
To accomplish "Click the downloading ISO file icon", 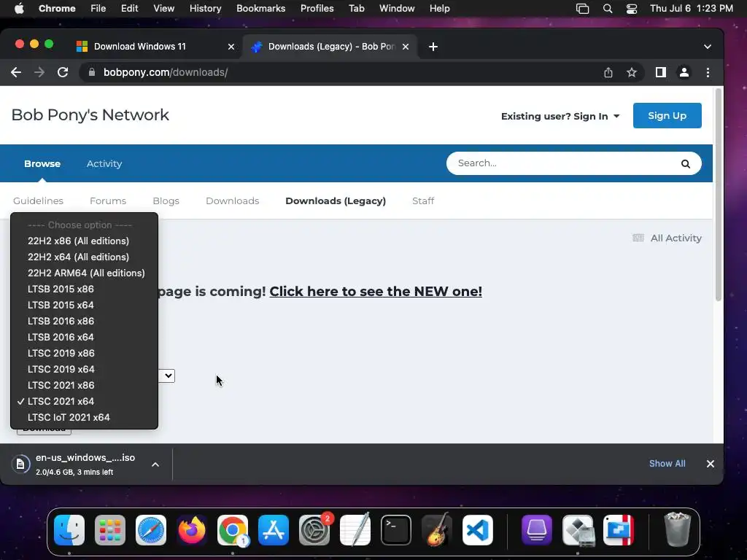I will [20, 464].
